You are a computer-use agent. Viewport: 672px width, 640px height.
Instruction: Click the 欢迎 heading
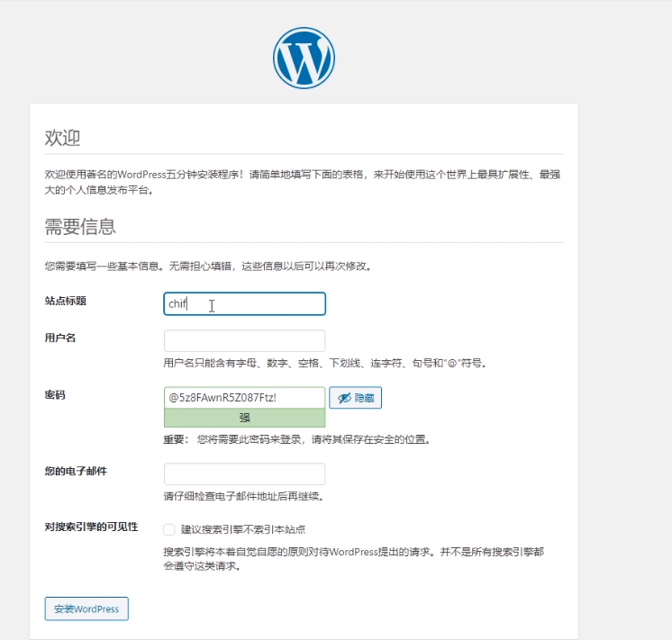(x=62, y=138)
